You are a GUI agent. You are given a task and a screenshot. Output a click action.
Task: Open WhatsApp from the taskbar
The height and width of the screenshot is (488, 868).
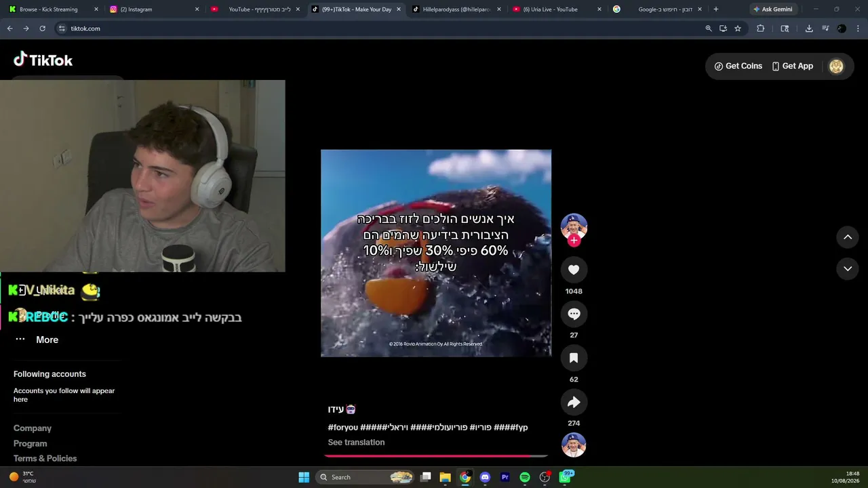[x=566, y=477]
